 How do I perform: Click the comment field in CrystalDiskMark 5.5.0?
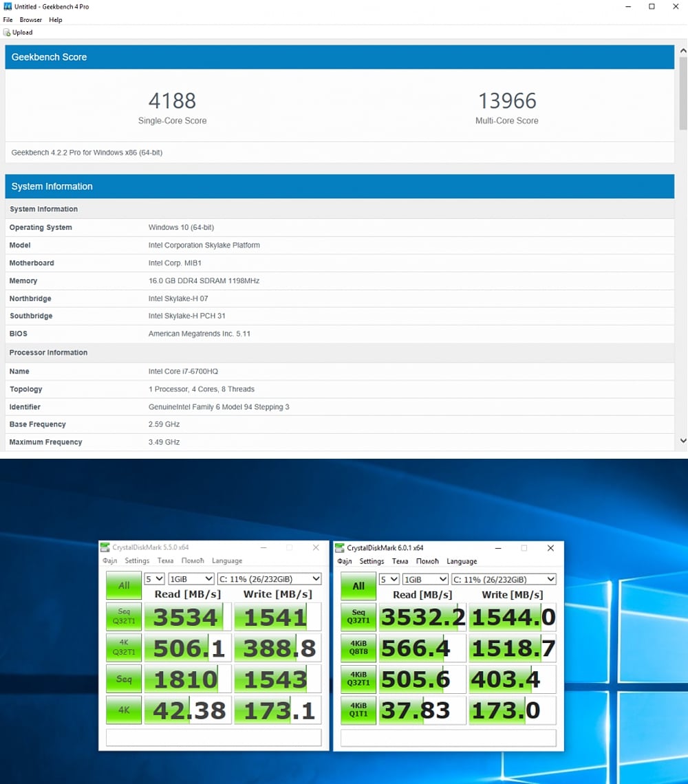pos(214,737)
